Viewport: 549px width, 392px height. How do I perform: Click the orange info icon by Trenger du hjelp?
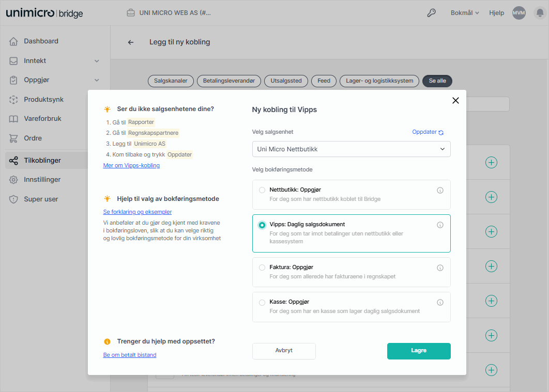[x=107, y=342]
